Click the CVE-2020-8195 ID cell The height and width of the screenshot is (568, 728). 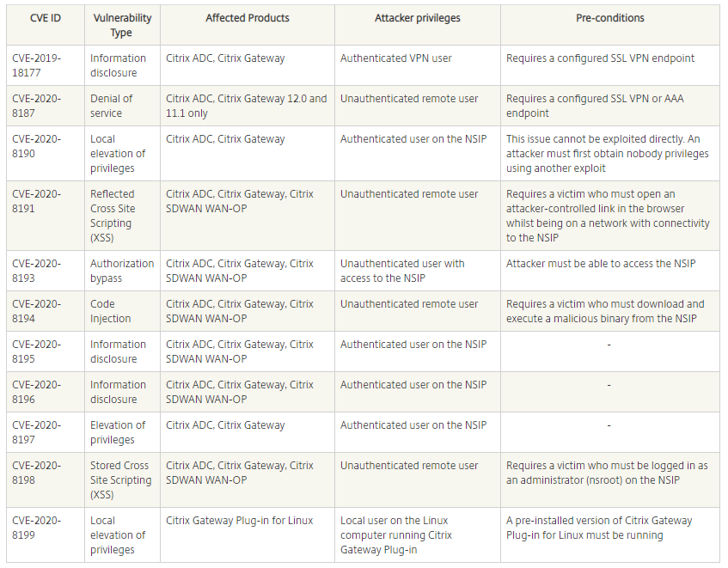coord(36,351)
